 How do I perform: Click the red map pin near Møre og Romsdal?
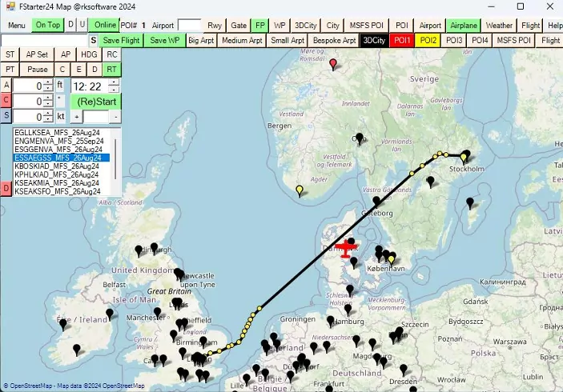333,64
